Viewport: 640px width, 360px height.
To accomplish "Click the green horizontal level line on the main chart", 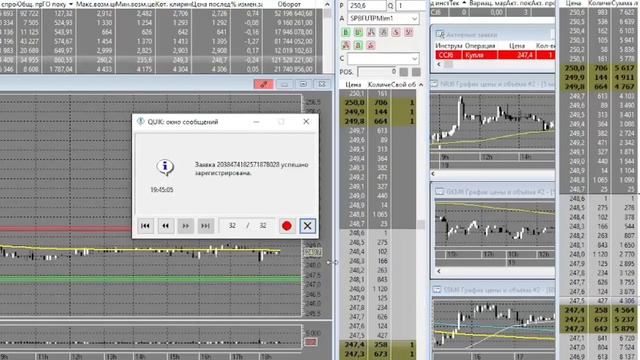I will pos(151,279).
